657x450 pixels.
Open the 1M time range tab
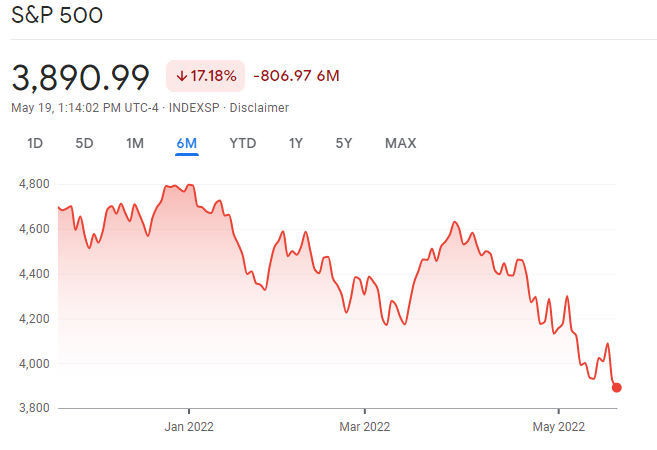click(x=135, y=143)
